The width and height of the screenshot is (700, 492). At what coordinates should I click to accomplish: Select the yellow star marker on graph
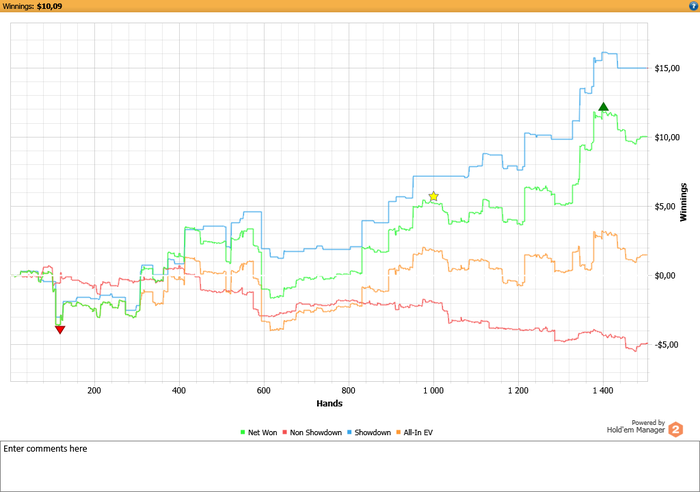click(x=433, y=196)
